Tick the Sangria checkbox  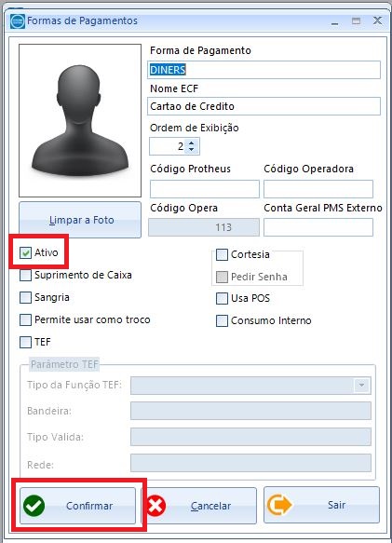pyautogui.click(x=25, y=297)
